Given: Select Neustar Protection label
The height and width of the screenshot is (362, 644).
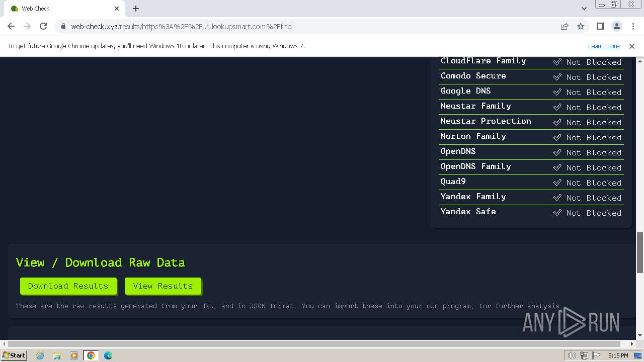Looking at the screenshot, I should tap(486, 121).
